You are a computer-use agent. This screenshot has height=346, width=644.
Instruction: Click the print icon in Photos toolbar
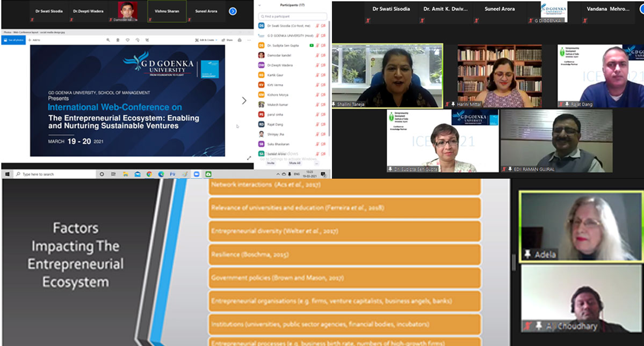tap(238, 40)
